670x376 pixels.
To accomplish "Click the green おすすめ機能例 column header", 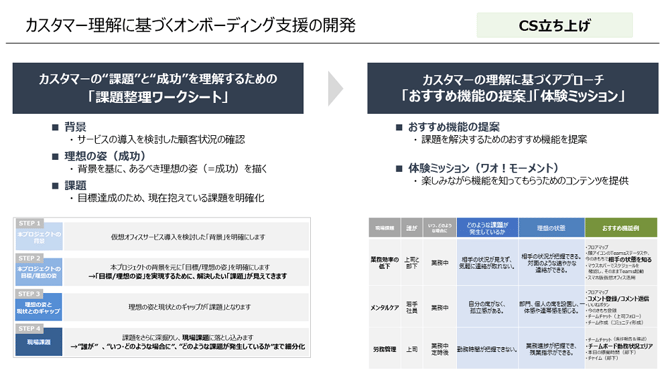I will (621, 228).
